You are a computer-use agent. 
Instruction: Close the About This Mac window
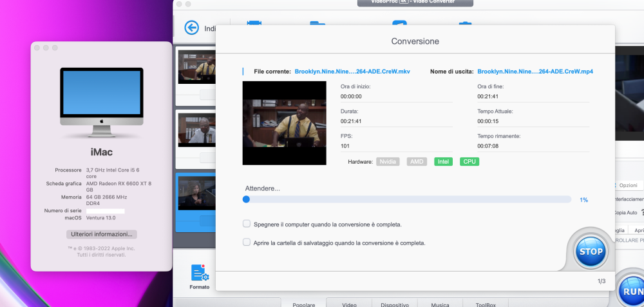tap(37, 48)
